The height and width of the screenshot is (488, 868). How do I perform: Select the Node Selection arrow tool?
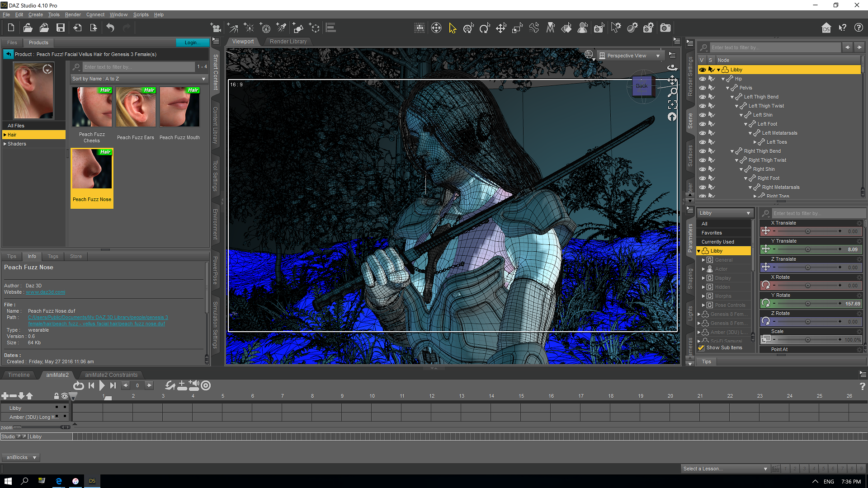(x=453, y=28)
